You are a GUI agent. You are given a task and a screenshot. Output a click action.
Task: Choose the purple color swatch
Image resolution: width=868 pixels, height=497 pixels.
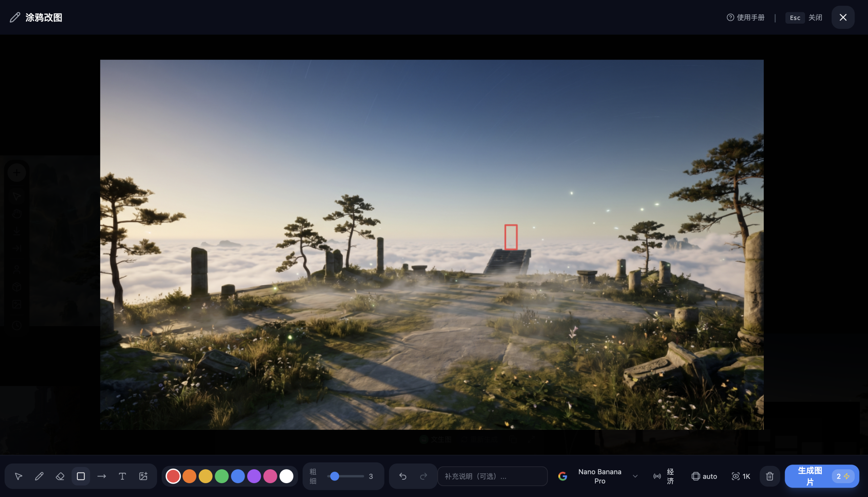tap(254, 476)
